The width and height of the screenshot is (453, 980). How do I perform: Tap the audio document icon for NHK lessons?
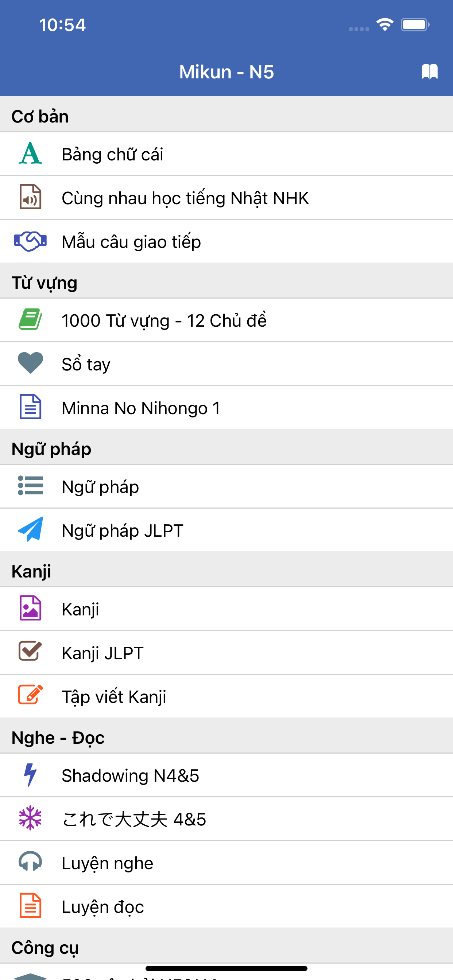[x=30, y=198]
